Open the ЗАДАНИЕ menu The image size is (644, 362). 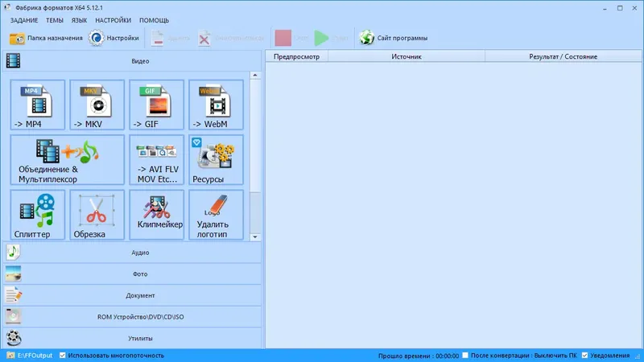pyautogui.click(x=24, y=20)
